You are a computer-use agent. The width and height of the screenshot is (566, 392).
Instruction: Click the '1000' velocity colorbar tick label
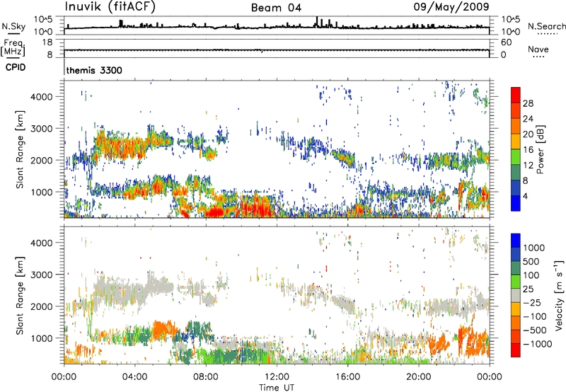click(534, 248)
